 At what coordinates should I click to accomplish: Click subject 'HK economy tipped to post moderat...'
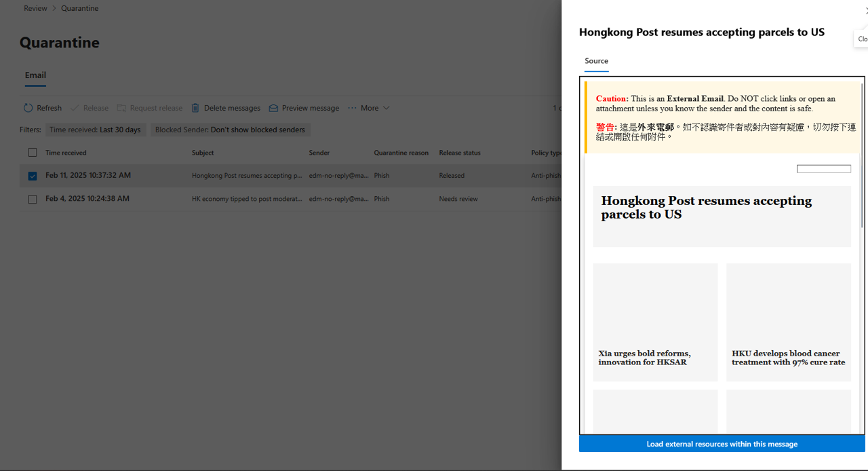pos(247,199)
